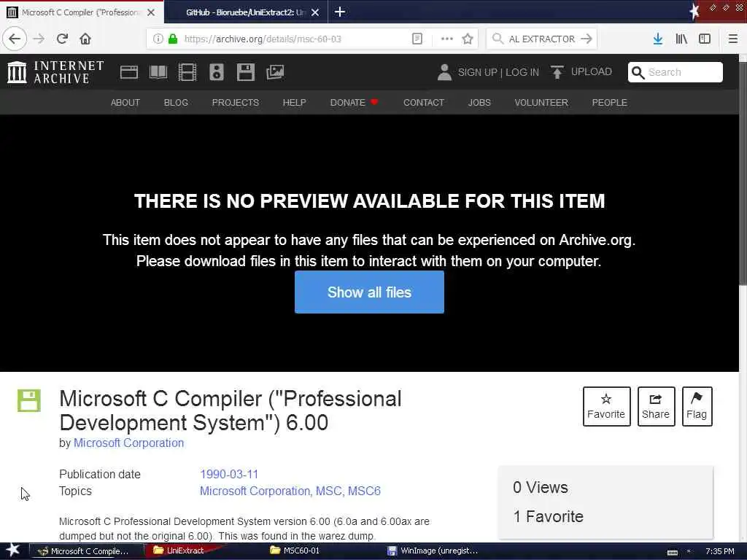Open the Microsoft Corporation author link
747x560 pixels.
point(128,443)
